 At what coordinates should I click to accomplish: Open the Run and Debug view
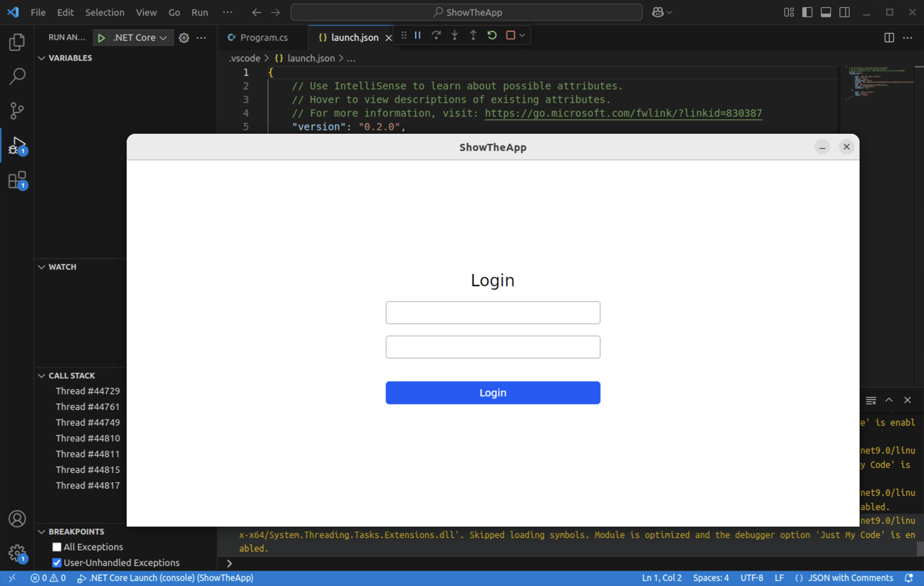point(17,145)
